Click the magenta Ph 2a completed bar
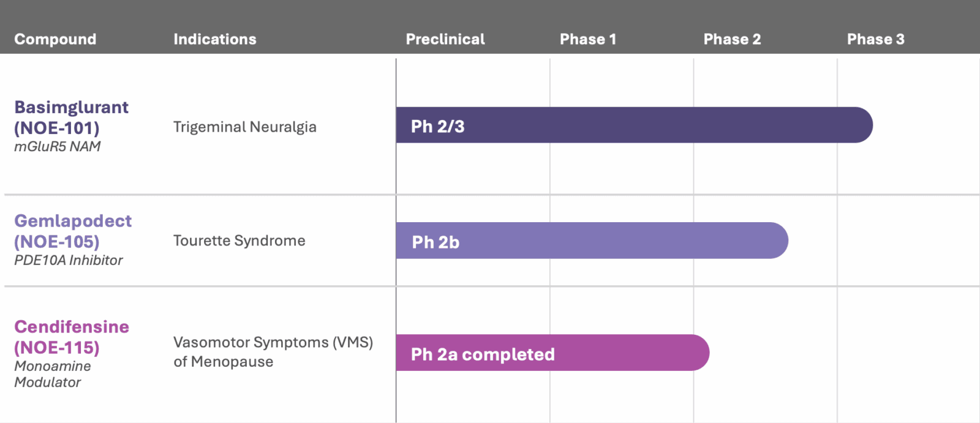 point(551,353)
